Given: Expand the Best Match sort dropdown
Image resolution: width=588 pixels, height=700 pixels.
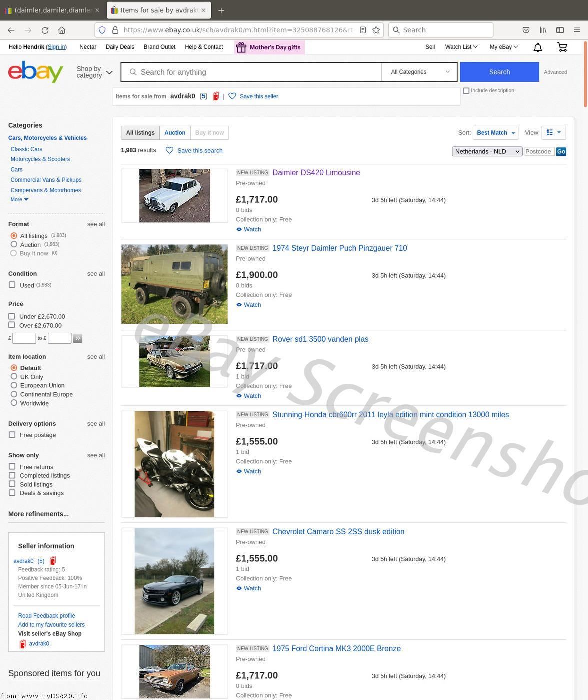Looking at the screenshot, I should point(495,133).
